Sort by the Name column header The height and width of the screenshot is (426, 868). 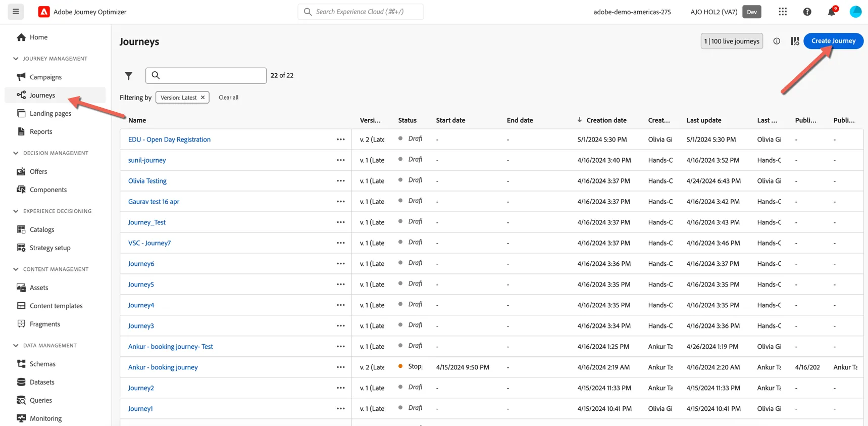(x=137, y=120)
